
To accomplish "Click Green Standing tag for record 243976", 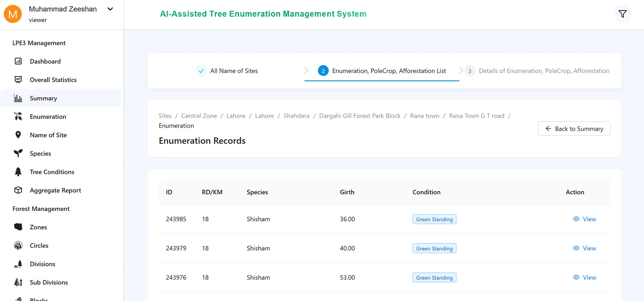I will point(434,278).
